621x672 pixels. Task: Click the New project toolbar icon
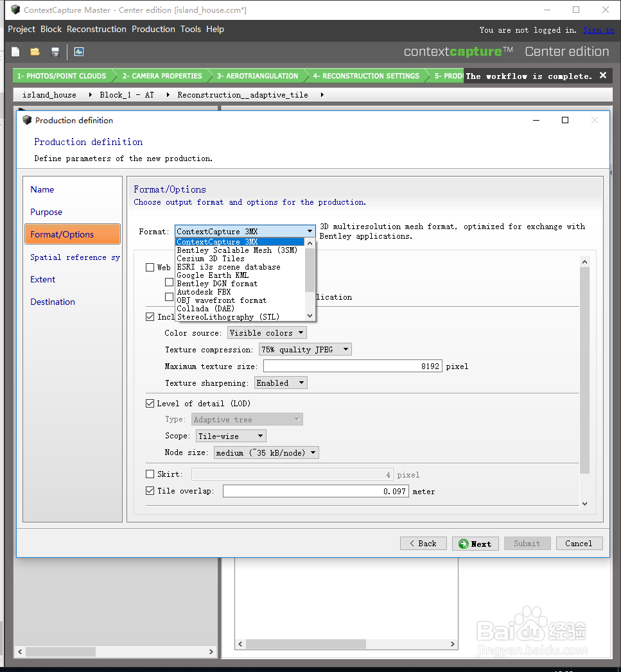15,52
